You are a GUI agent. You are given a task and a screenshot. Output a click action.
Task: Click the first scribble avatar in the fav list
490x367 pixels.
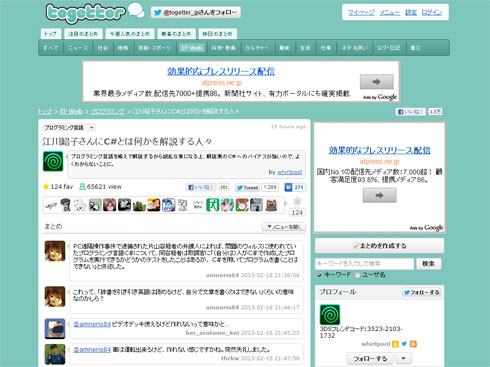pos(51,205)
